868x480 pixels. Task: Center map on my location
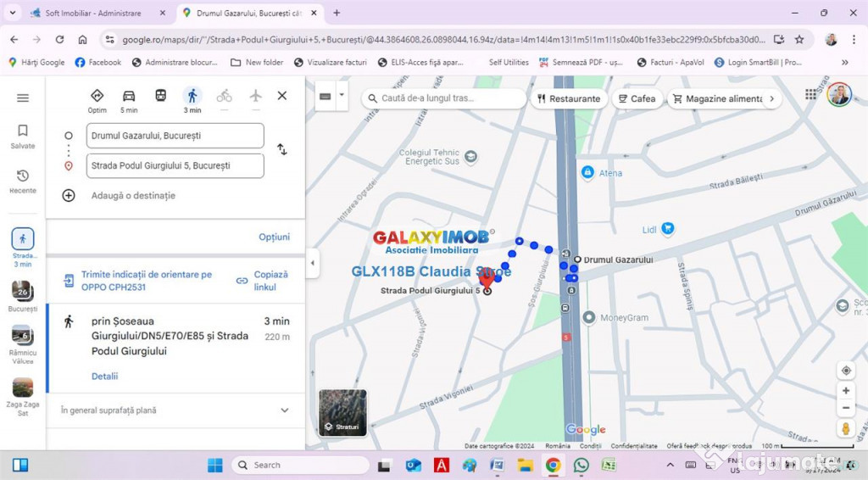point(846,371)
